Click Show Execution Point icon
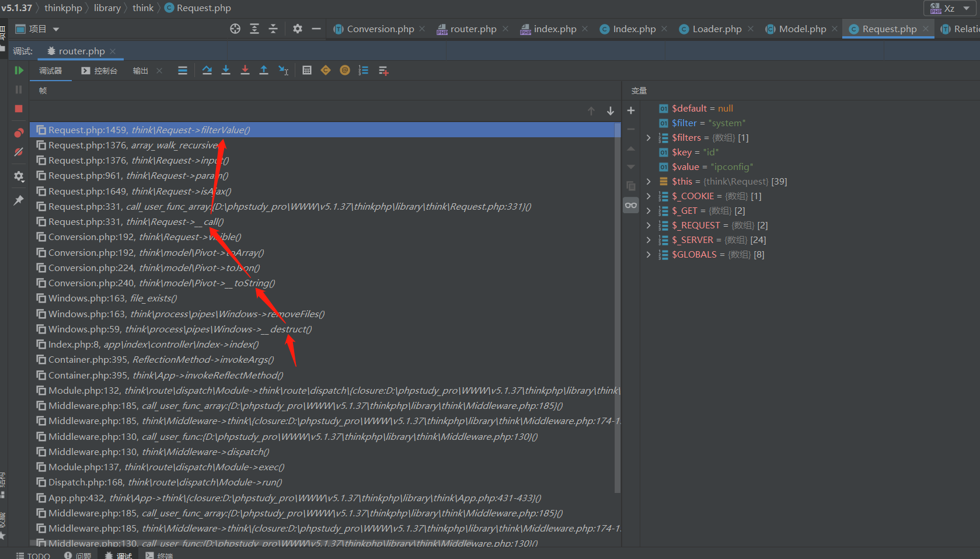This screenshot has height=559, width=980. tap(183, 71)
